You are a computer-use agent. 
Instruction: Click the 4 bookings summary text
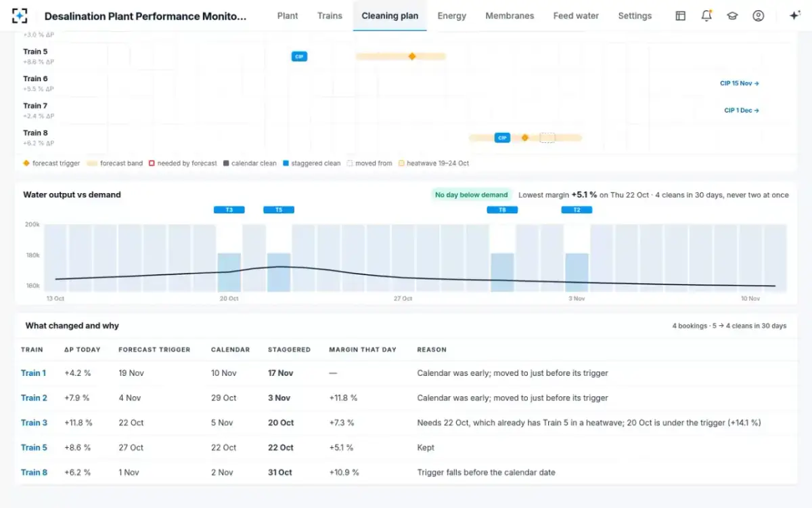point(729,326)
